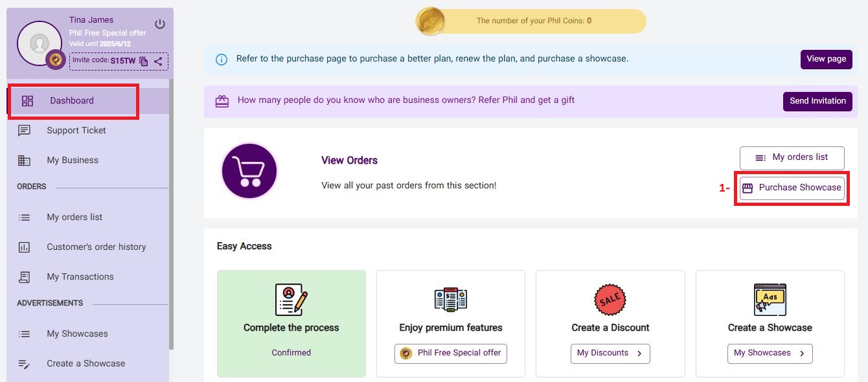Copy the invite code S15TW
Image resolution: width=868 pixels, height=382 pixels.
pos(144,62)
